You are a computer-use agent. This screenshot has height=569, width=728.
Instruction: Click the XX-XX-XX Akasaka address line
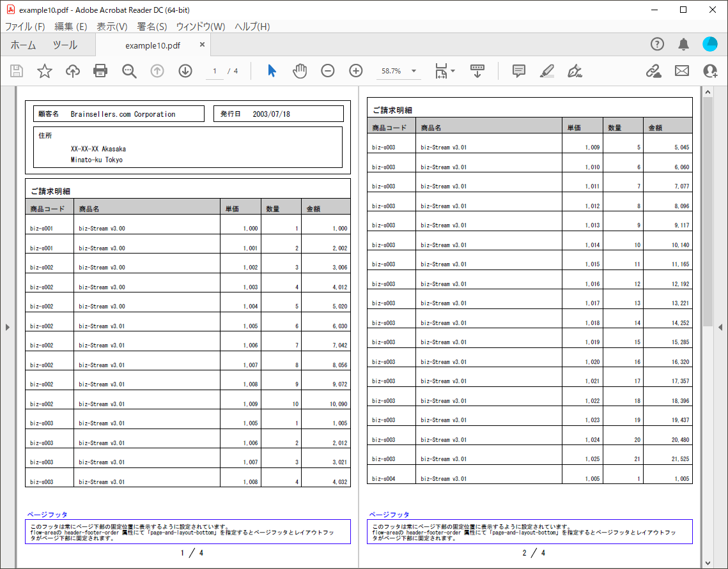click(98, 149)
